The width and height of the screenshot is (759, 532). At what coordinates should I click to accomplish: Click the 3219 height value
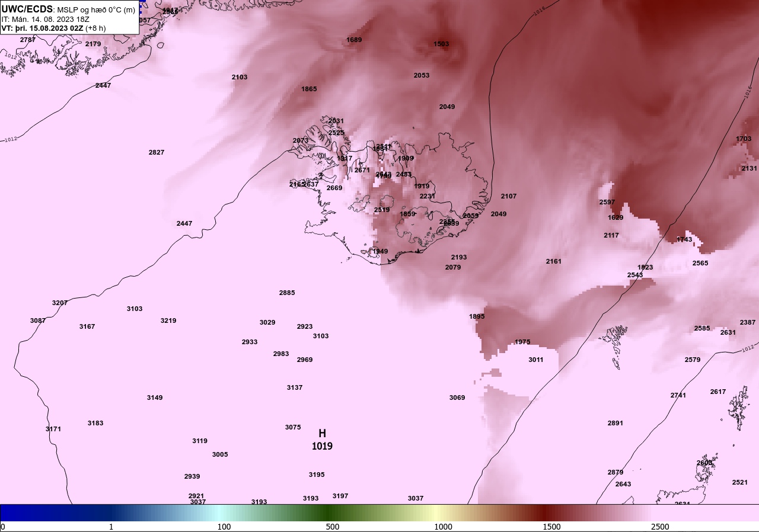168,321
